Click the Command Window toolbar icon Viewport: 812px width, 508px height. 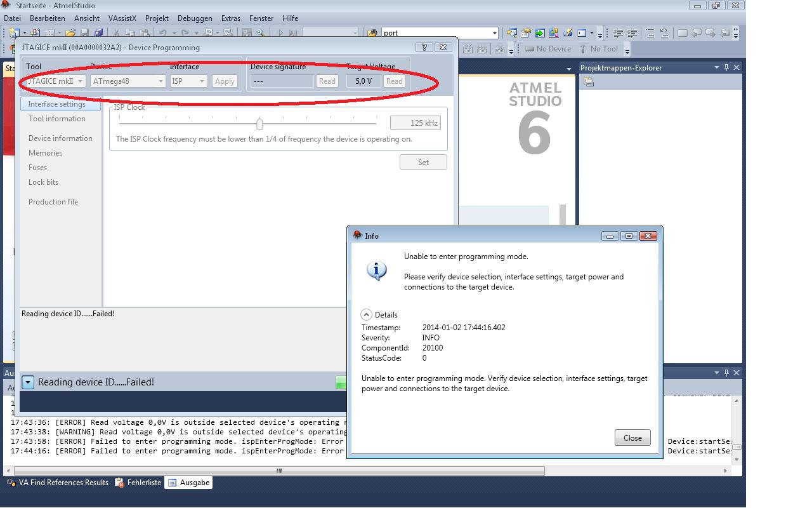coord(581,33)
